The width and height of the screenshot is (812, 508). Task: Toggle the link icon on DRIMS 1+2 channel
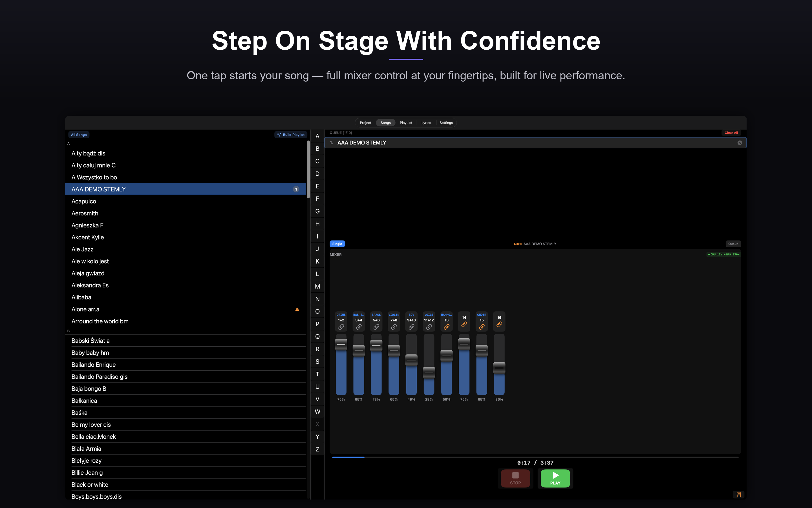(341, 327)
